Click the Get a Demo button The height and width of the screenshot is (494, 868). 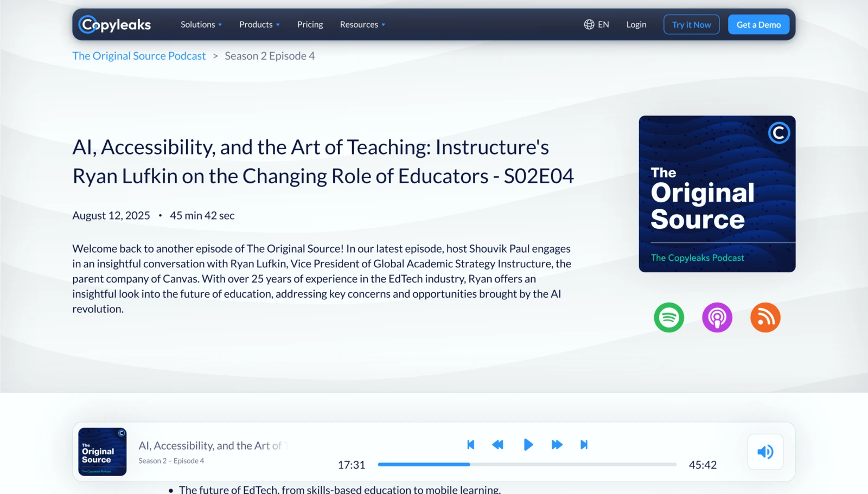758,24
